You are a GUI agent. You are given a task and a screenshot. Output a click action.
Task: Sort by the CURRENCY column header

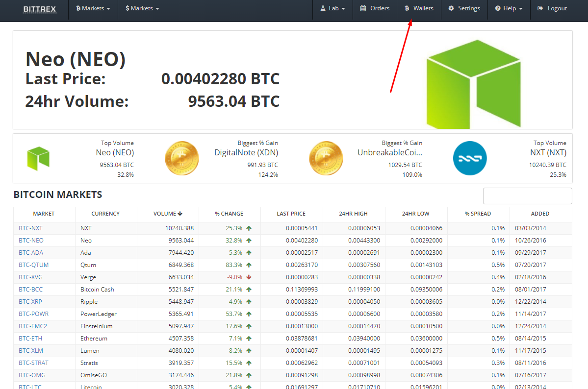(x=105, y=214)
